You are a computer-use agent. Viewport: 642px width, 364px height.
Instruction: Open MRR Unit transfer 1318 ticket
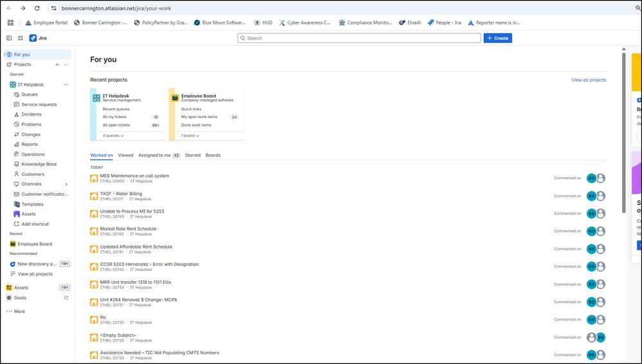(136, 282)
